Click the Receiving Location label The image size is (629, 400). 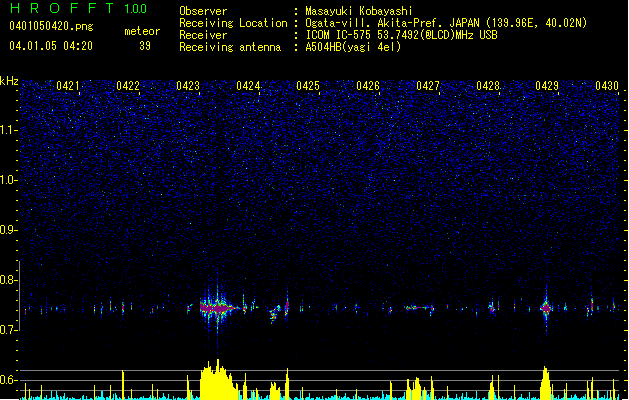[x=233, y=23]
